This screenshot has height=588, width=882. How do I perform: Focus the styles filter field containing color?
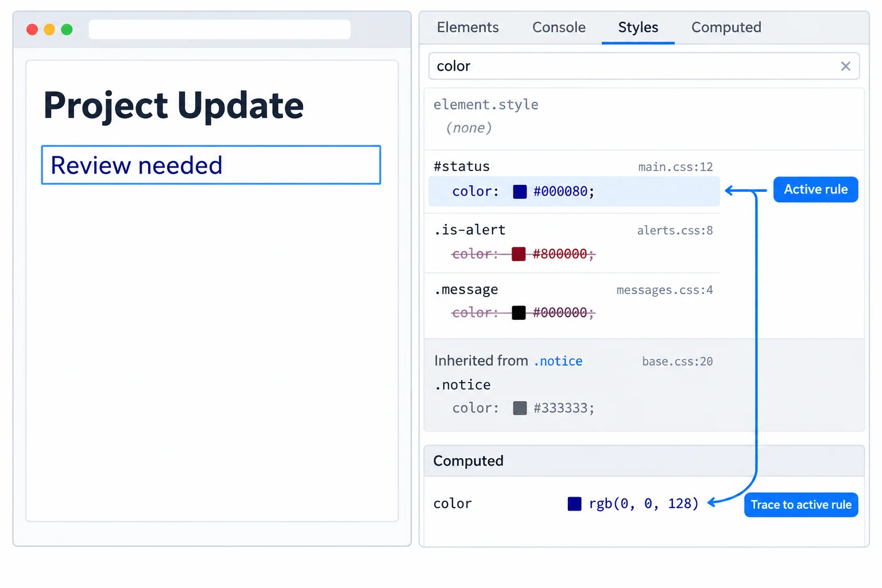click(x=644, y=66)
